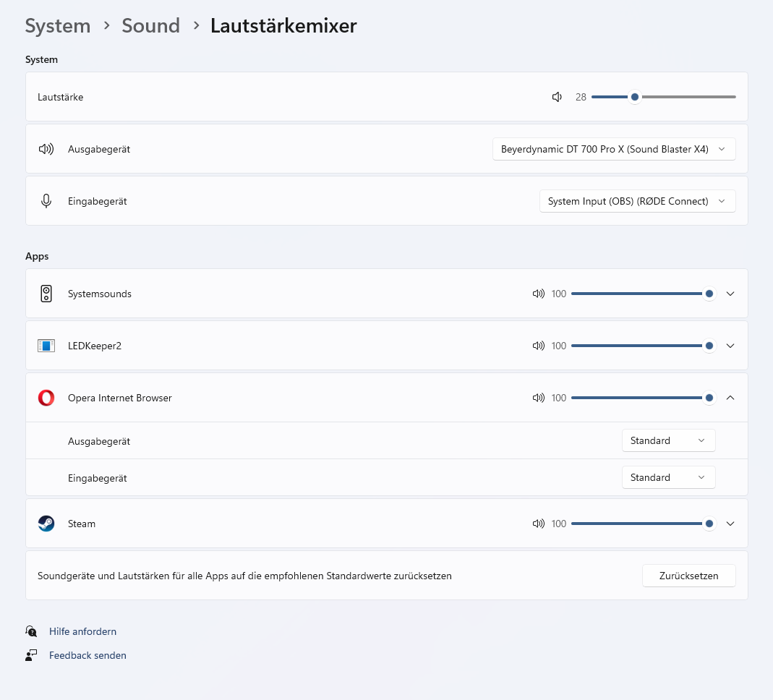Click the Systemsounds speaker box icon
773x700 pixels.
(x=46, y=294)
